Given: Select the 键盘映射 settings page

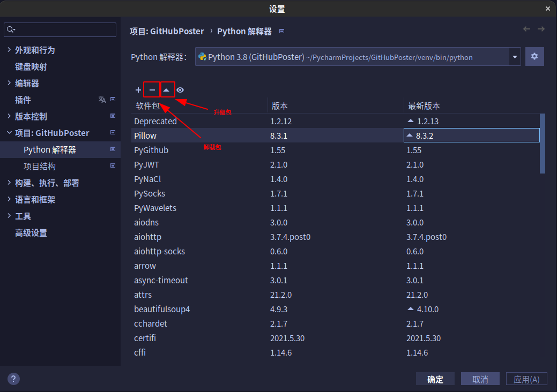Looking at the screenshot, I should (34, 66).
